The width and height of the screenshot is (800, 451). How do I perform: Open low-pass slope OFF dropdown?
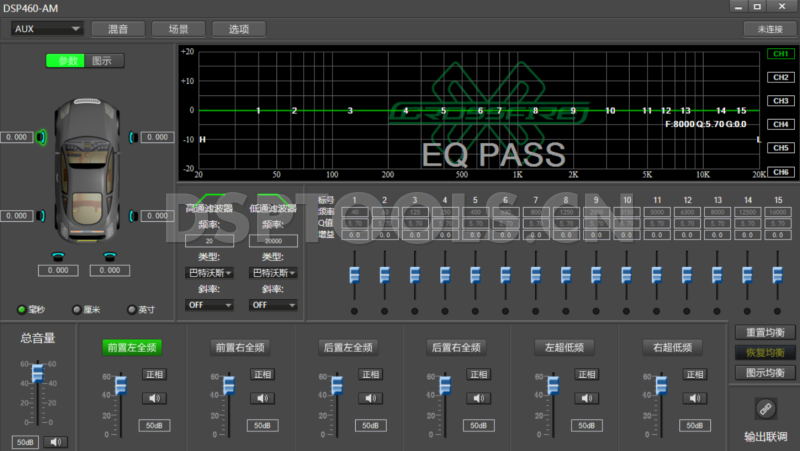click(x=273, y=305)
